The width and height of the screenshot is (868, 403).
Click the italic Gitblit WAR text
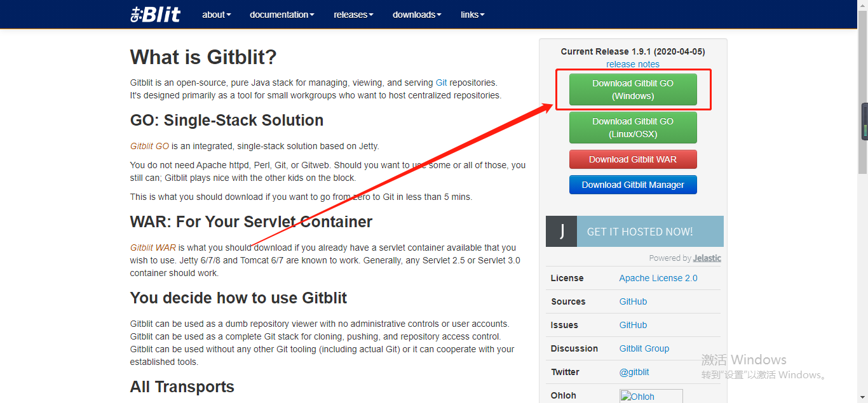pyautogui.click(x=153, y=248)
